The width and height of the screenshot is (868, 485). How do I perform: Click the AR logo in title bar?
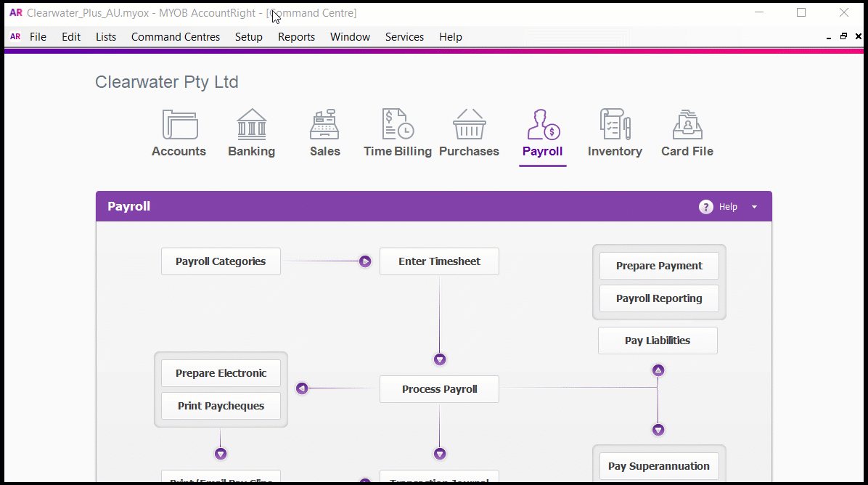click(x=16, y=12)
